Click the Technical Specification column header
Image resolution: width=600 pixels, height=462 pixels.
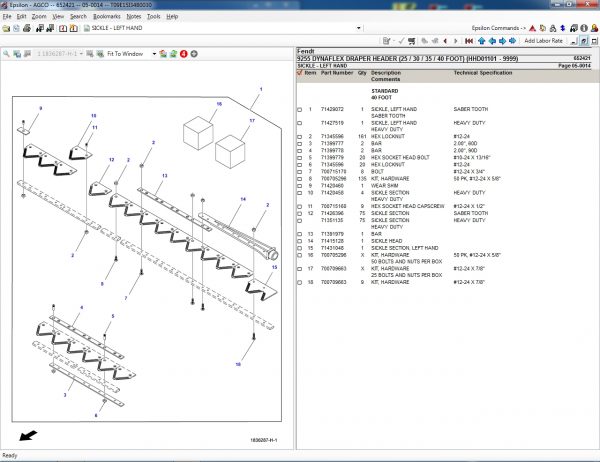pos(483,73)
